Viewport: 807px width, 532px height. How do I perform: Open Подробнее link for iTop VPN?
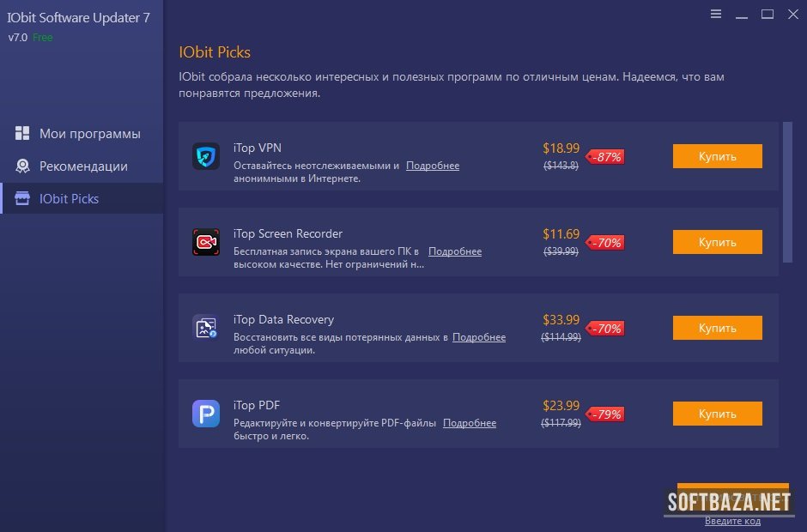tap(433, 166)
